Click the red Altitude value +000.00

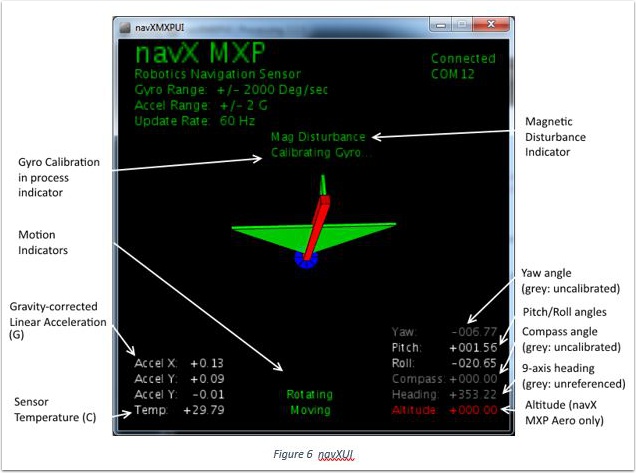pyautogui.click(x=473, y=410)
